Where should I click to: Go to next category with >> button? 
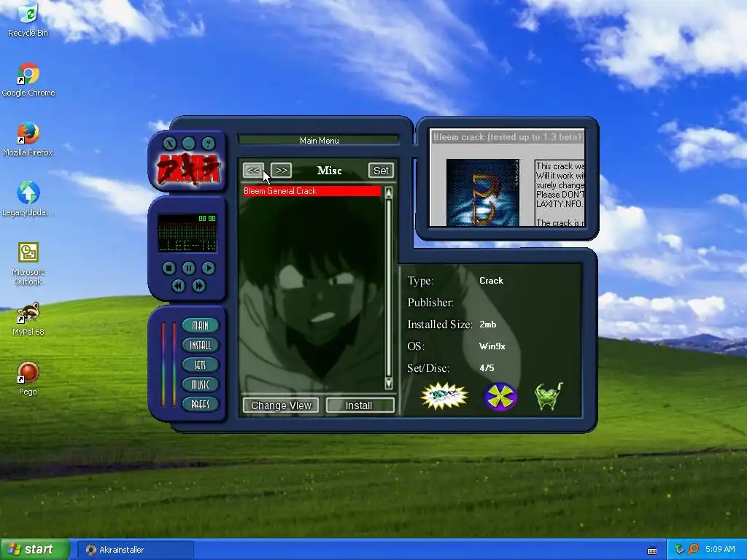point(281,170)
